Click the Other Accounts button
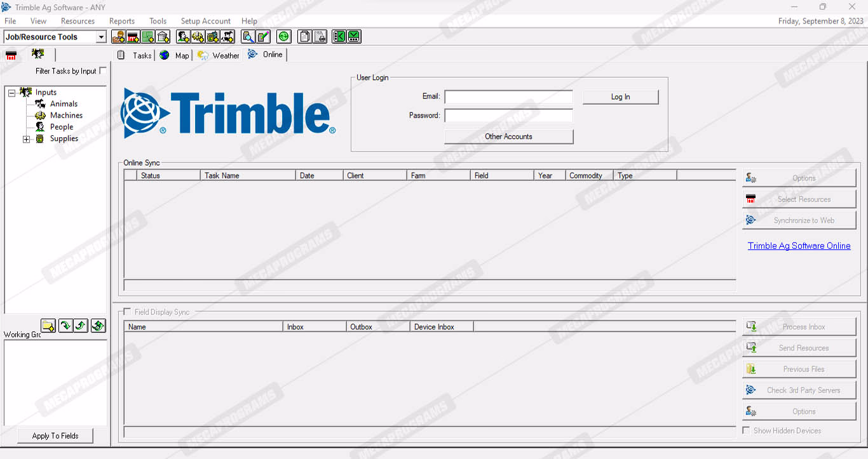The height and width of the screenshot is (459, 868). tap(508, 136)
